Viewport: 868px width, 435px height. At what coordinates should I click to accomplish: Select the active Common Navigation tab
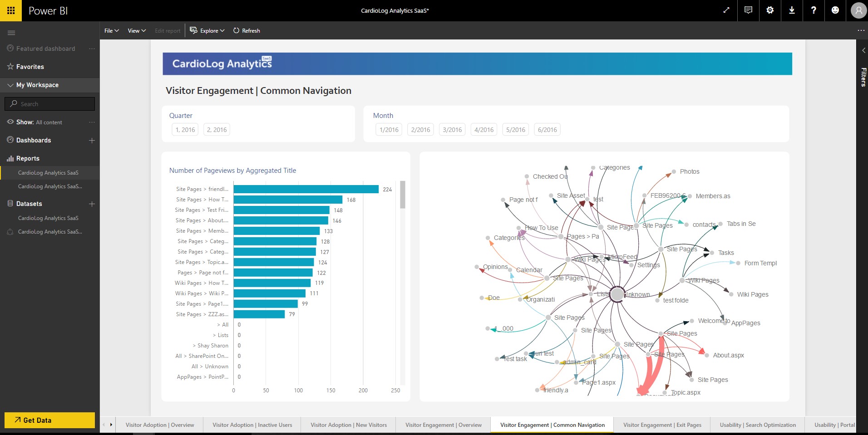pyautogui.click(x=552, y=425)
